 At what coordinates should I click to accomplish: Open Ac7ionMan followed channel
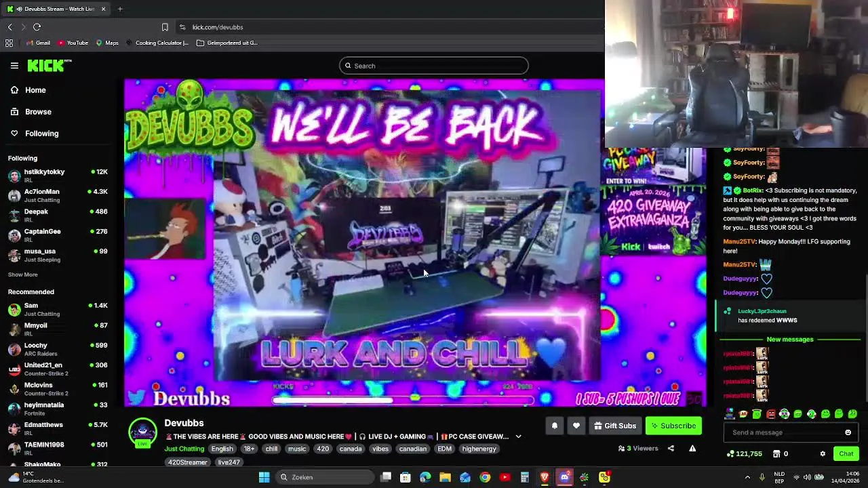[58, 195]
